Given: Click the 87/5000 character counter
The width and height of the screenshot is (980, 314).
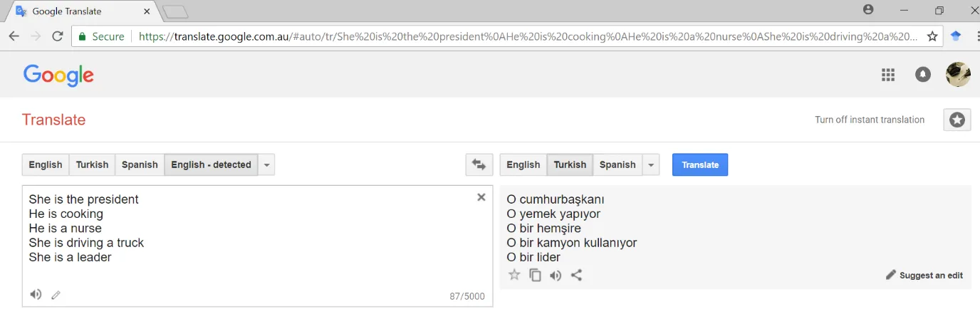Looking at the screenshot, I should [x=467, y=296].
